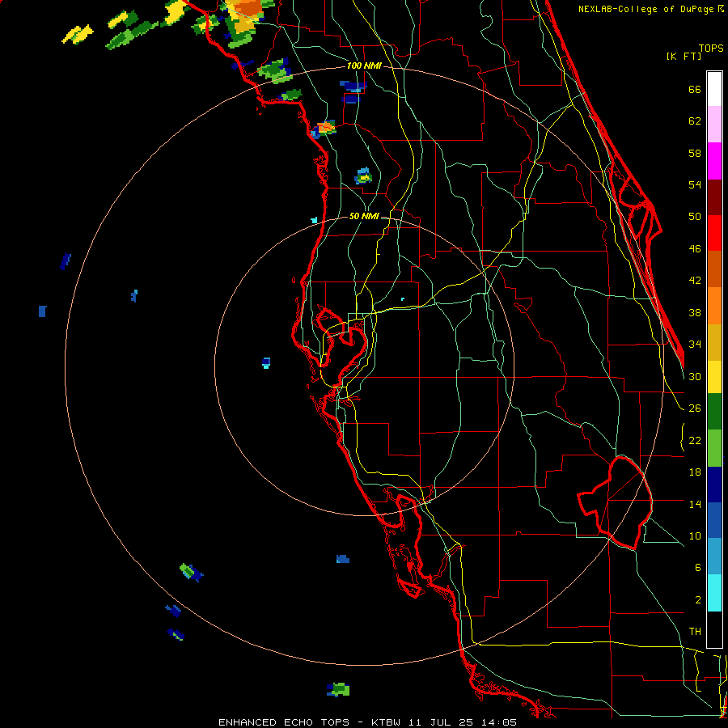
Task: Click the legend value '38'
Action: [695, 312]
